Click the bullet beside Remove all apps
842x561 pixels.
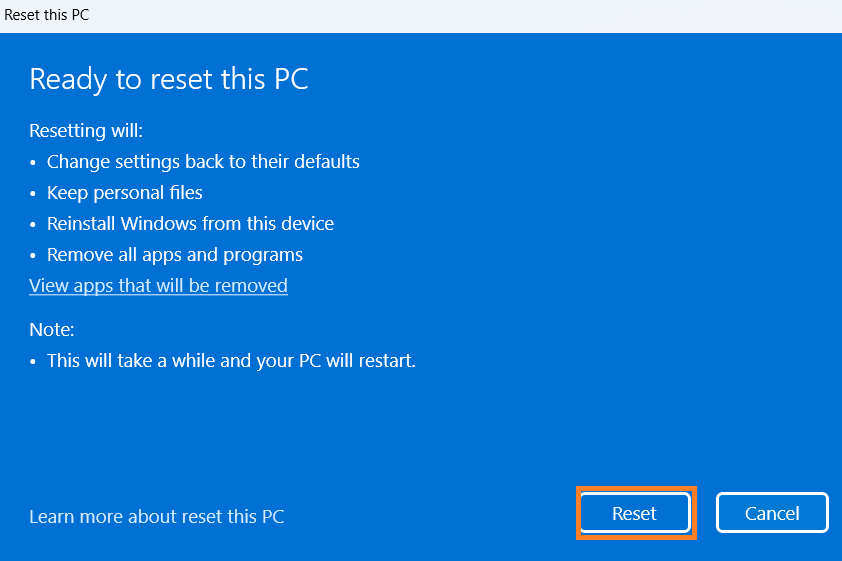(x=34, y=255)
